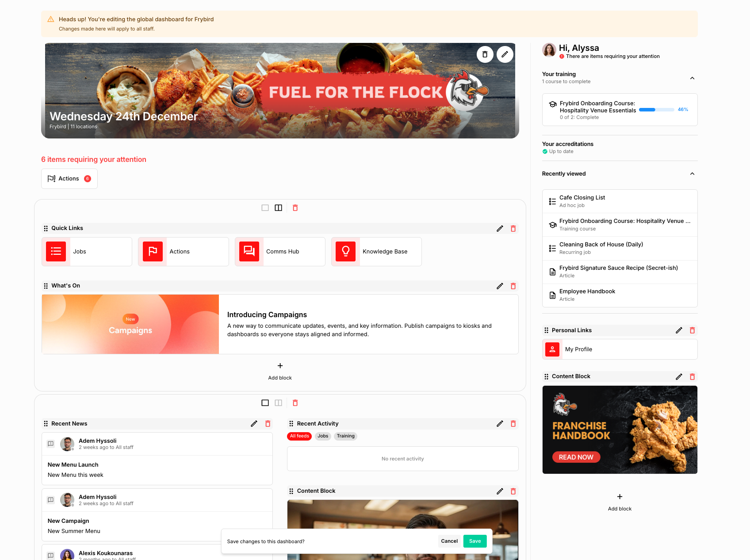This screenshot has height=560, width=750.
Task: Set first section to two-column layout
Action: pyautogui.click(x=278, y=208)
